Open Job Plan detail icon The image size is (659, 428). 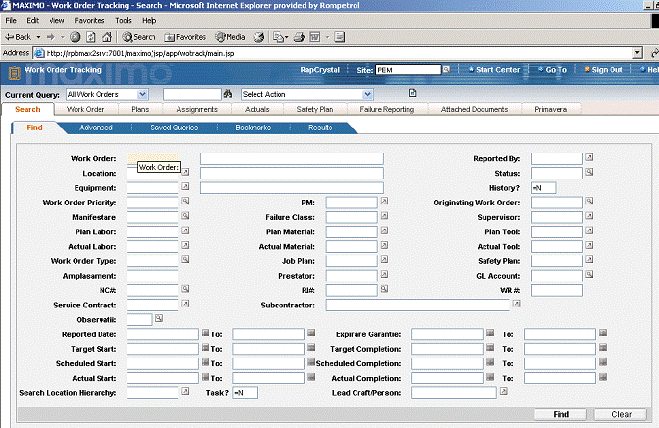pos(384,260)
